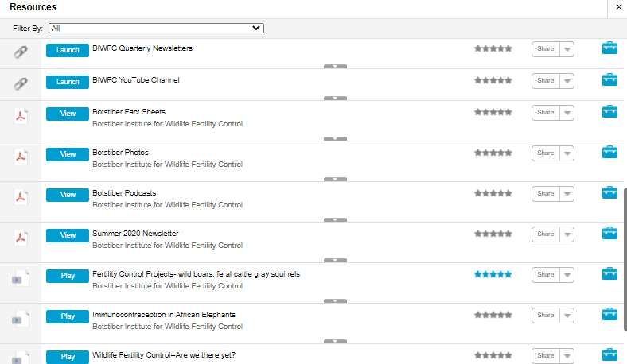View Summer 2020 Newsletter
The height and width of the screenshot is (364, 627).
click(68, 235)
